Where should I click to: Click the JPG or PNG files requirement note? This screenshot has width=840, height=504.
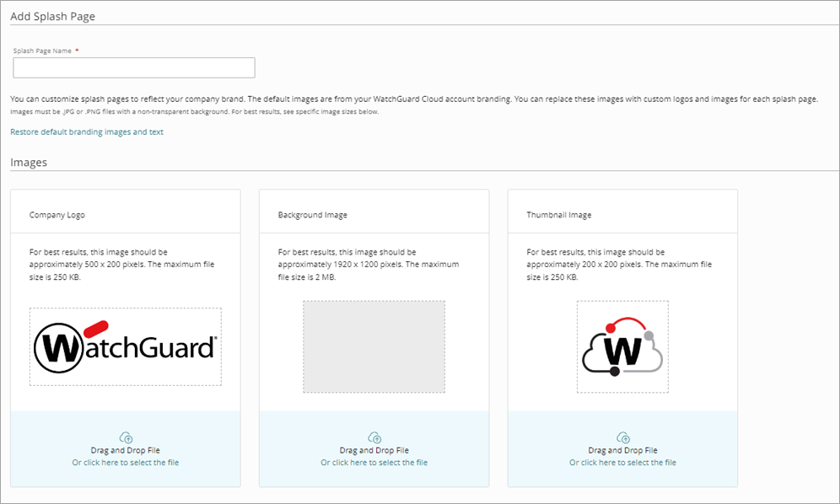click(195, 112)
